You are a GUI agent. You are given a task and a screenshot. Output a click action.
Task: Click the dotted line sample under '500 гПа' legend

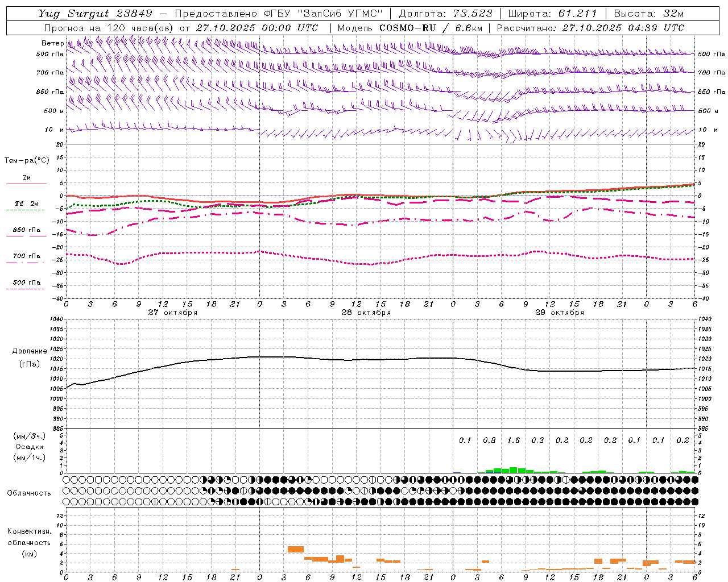26,289
